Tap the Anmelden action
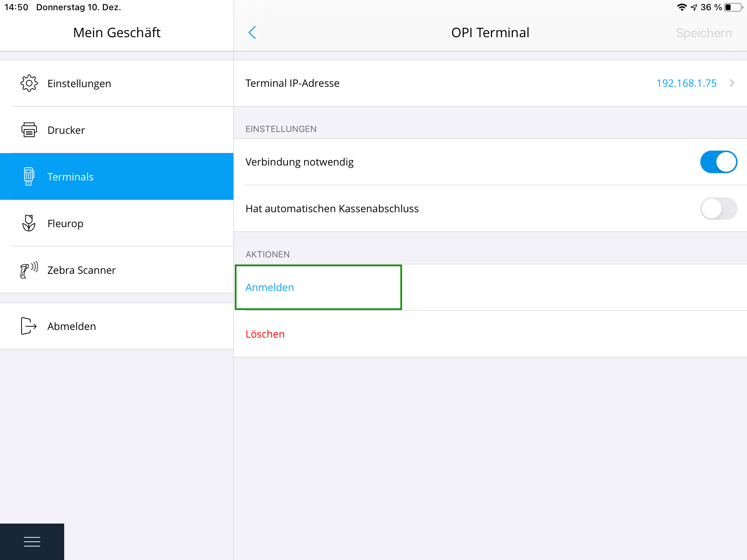The image size is (747, 560). [270, 288]
